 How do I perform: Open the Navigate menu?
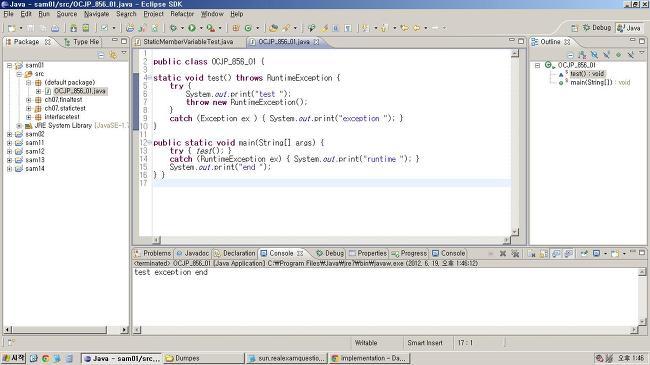97,14
